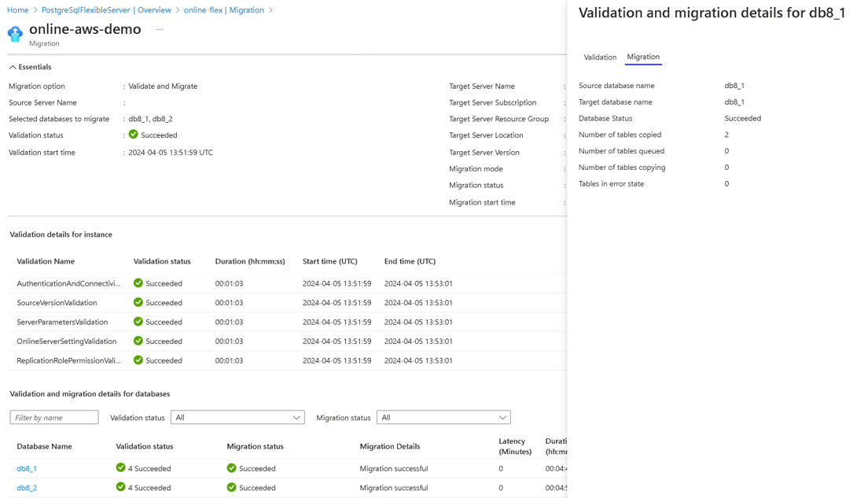Open online-flex Migration breadcrumb link
Image resolution: width=868 pixels, height=498 pixels.
(x=223, y=10)
